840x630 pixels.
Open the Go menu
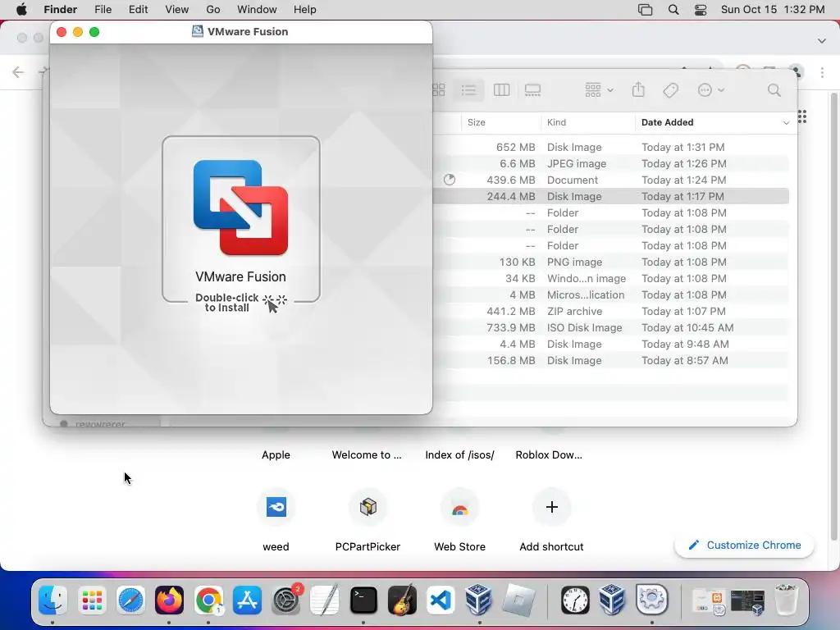213,10
